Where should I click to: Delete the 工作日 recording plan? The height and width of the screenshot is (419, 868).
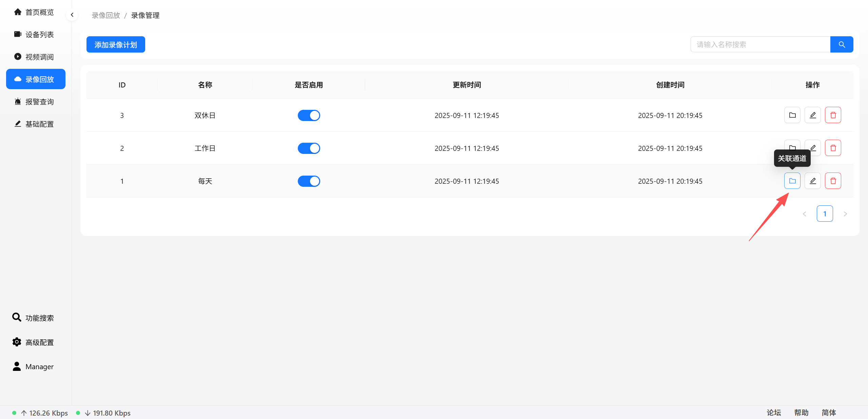point(833,148)
